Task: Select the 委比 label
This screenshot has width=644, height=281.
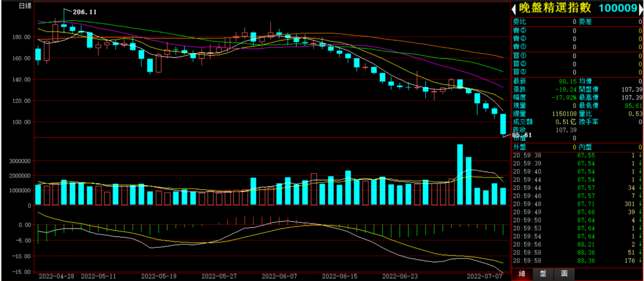Action: pos(519,22)
